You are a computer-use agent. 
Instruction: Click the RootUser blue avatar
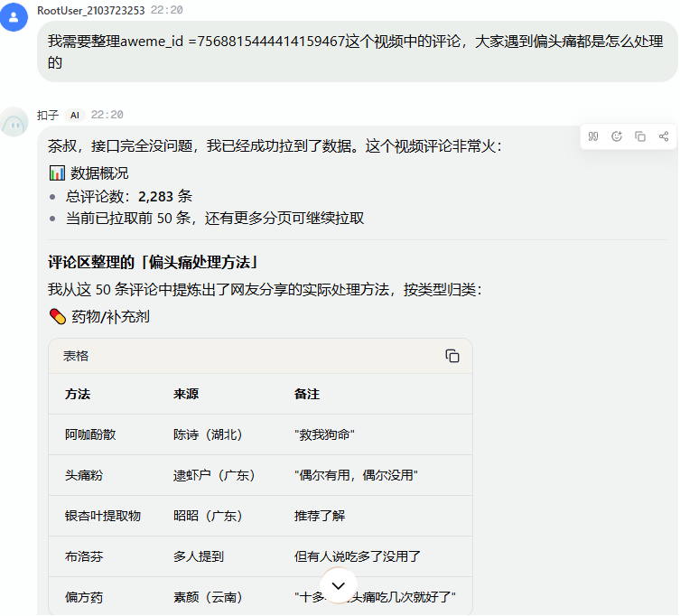coord(14,17)
